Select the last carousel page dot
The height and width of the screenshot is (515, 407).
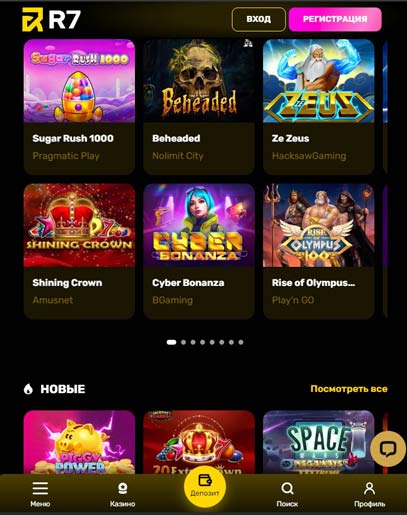coord(241,342)
